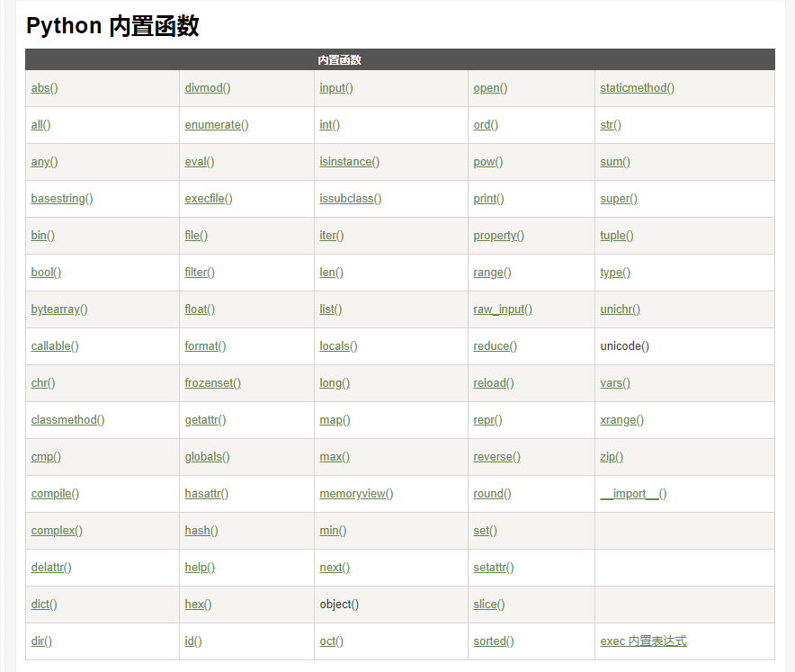Viewport: 795px width, 672px height.
Task: Click the hash() link
Action: click(x=201, y=531)
